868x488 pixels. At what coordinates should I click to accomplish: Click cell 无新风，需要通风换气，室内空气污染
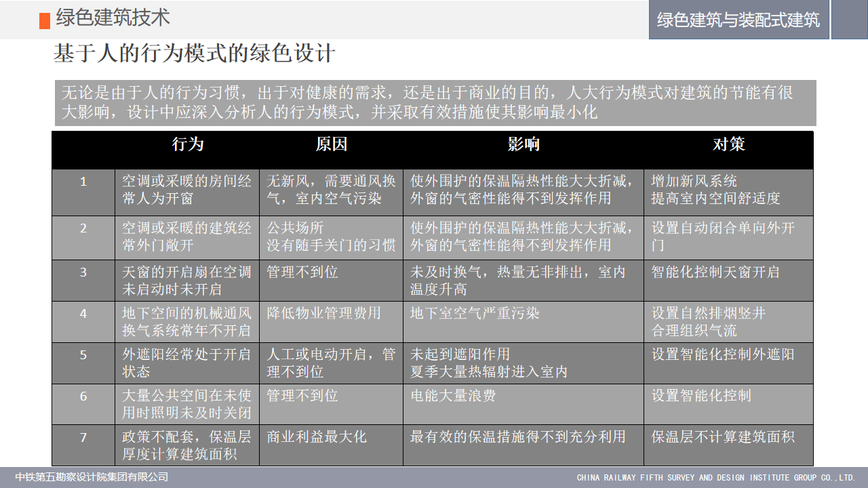[331, 192]
